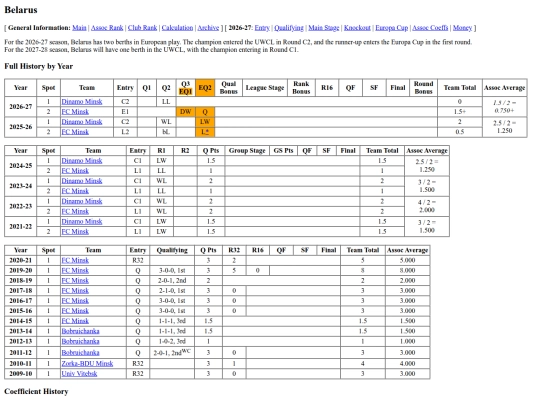Click FC Minsk in the 2020-21 row

pos(75,260)
